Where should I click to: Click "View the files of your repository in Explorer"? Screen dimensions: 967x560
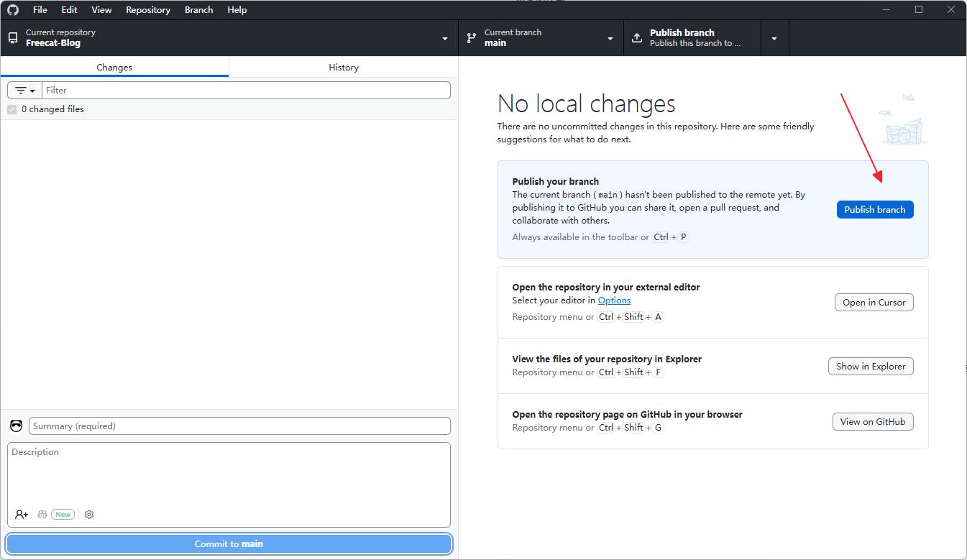point(607,359)
